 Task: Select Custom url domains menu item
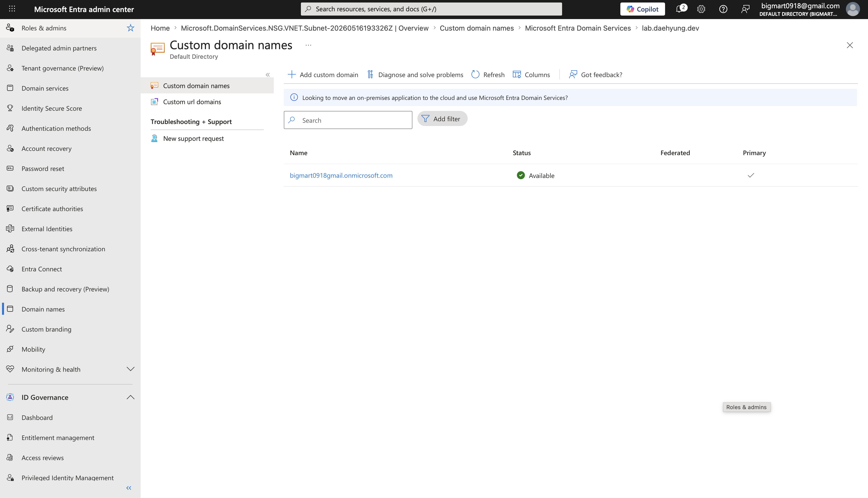click(x=207, y=102)
